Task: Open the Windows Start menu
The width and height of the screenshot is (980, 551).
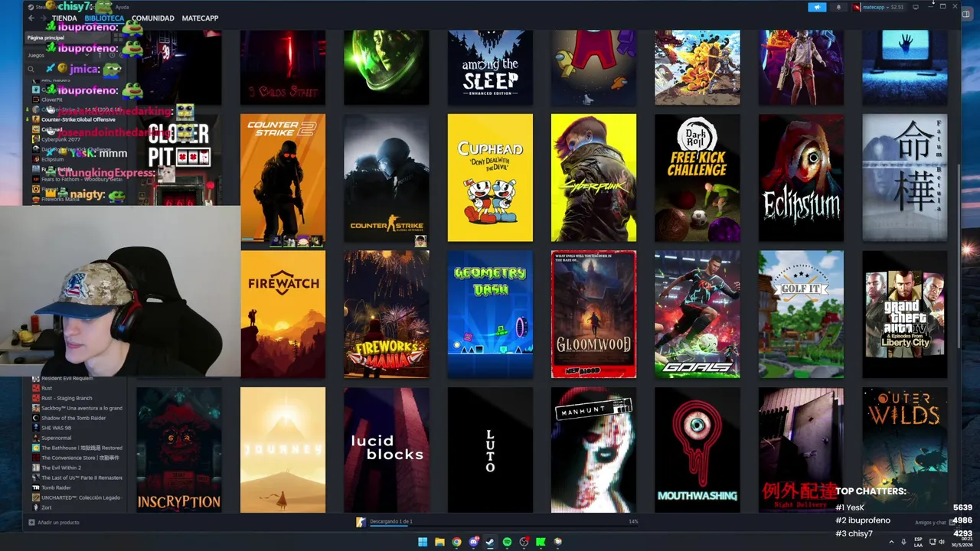Action: [423, 542]
